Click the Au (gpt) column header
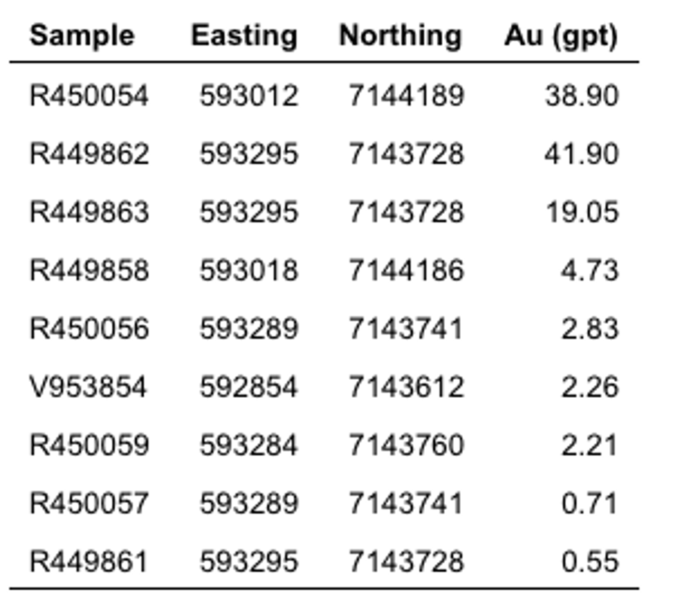Image resolution: width=677 pixels, height=616 pixels. click(560, 35)
